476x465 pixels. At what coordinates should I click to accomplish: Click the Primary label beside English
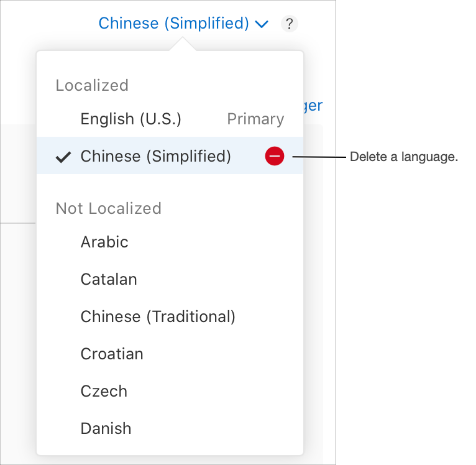coord(255,119)
